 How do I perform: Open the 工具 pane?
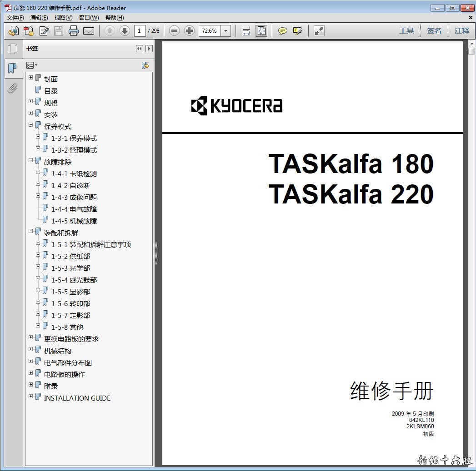[x=406, y=31]
